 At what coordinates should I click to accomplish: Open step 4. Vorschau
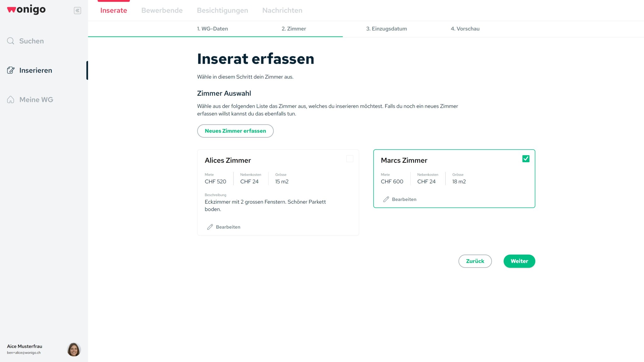[x=465, y=29]
